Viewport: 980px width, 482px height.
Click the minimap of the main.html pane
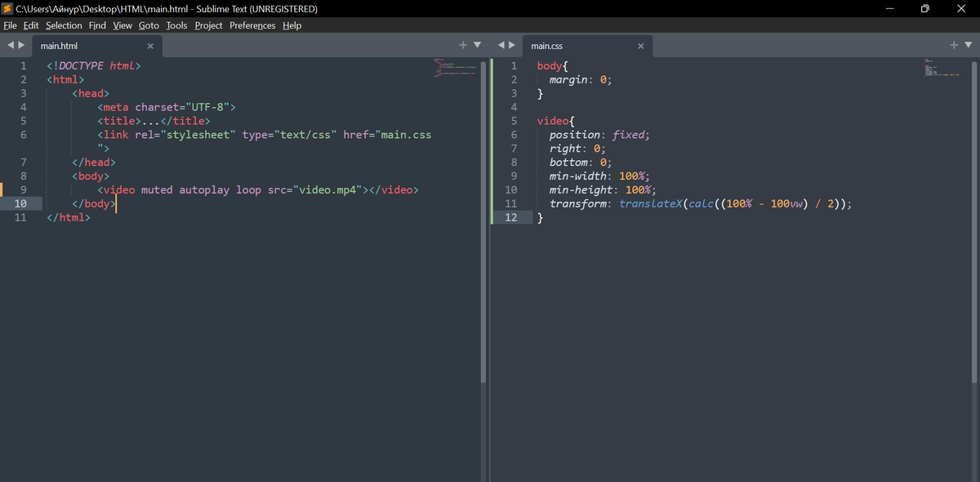point(454,69)
